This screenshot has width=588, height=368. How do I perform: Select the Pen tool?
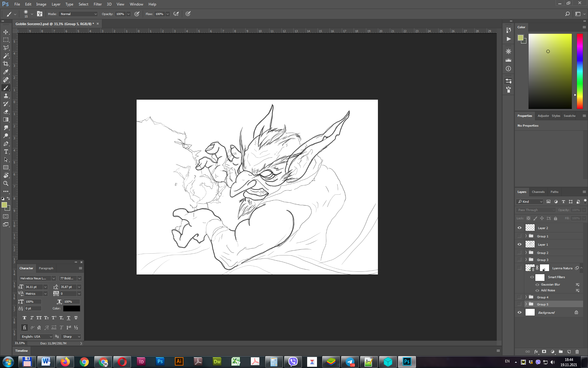pos(6,144)
